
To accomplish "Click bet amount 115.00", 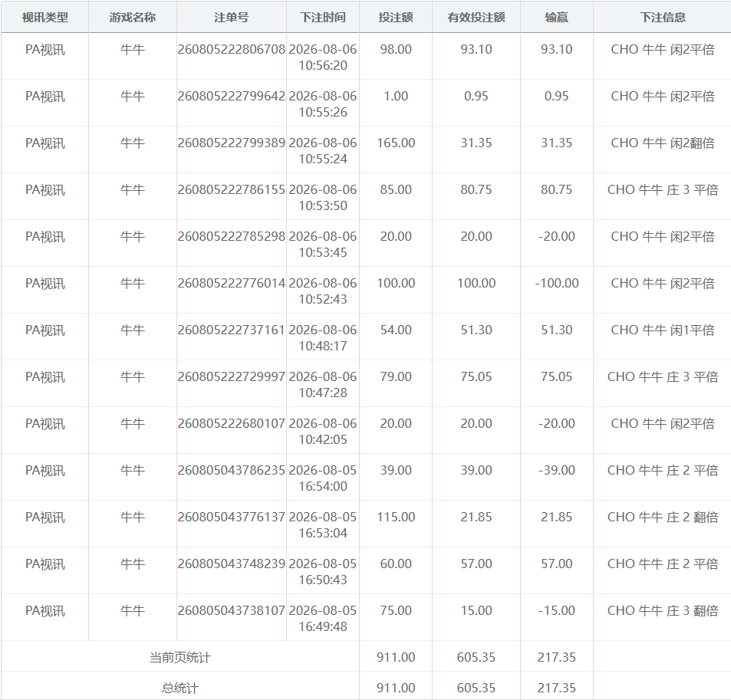I will tap(396, 517).
